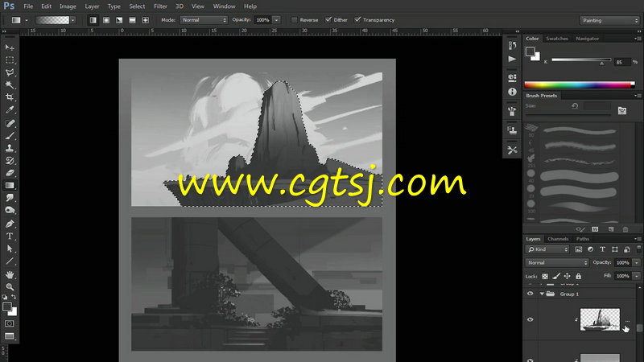This screenshot has width=644, height=362.
Task: Toggle lock image pixels
Action: [556, 276]
